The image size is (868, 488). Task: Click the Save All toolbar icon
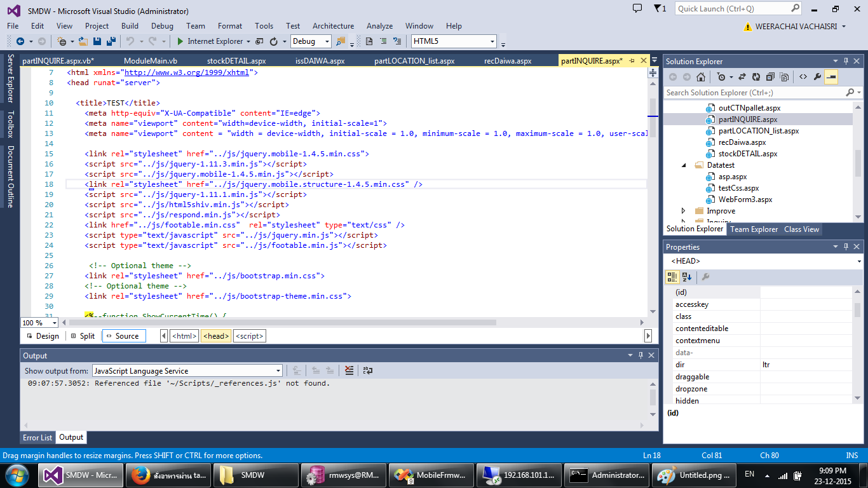pos(111,41)
